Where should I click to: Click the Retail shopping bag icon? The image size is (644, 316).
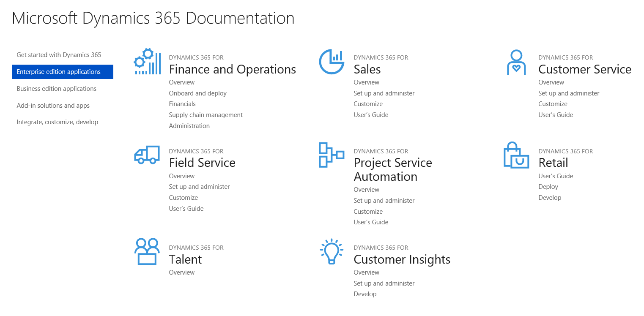516,155
